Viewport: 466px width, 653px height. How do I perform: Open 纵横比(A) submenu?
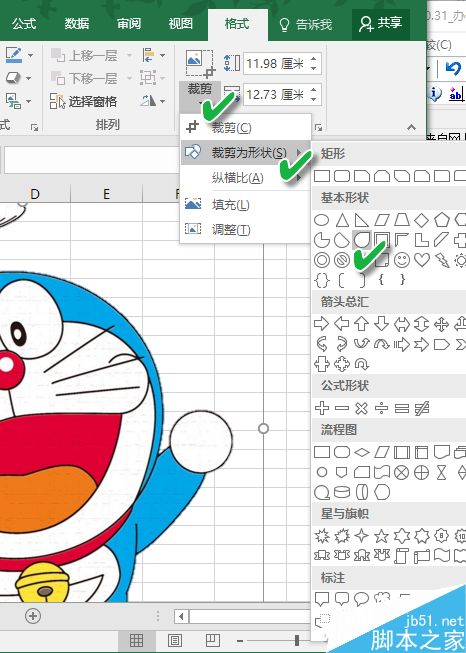[x=246, y=178]
